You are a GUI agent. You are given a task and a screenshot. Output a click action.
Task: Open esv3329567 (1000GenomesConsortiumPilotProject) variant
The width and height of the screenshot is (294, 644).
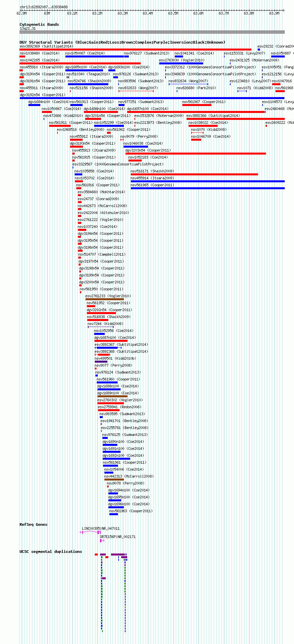pyautogui.click(x=73, y=167)
